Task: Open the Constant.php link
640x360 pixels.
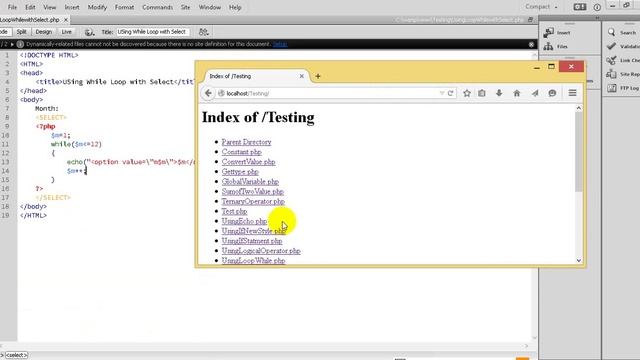Action: click(x=241, y=152)
